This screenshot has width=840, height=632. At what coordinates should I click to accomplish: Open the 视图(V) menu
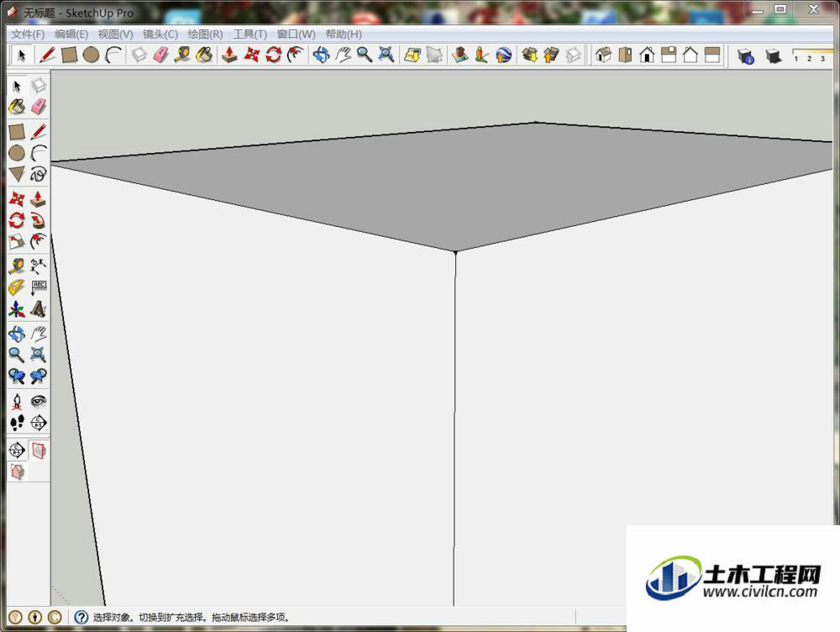pyautogui.click(x=115, y=34)
